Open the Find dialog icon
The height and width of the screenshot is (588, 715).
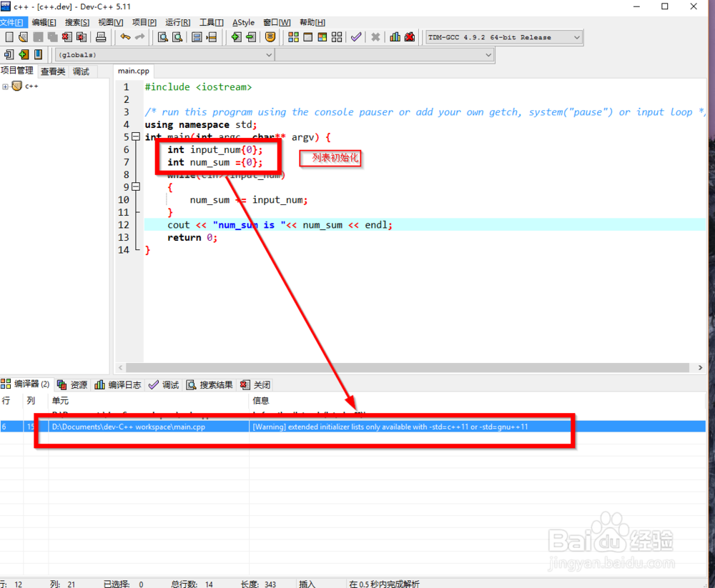(163, 36)
